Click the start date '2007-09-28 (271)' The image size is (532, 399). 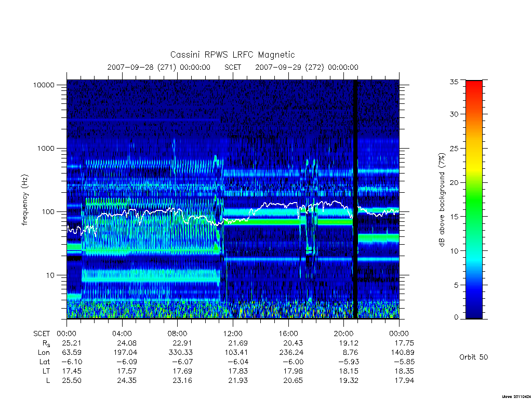(142, 67)
